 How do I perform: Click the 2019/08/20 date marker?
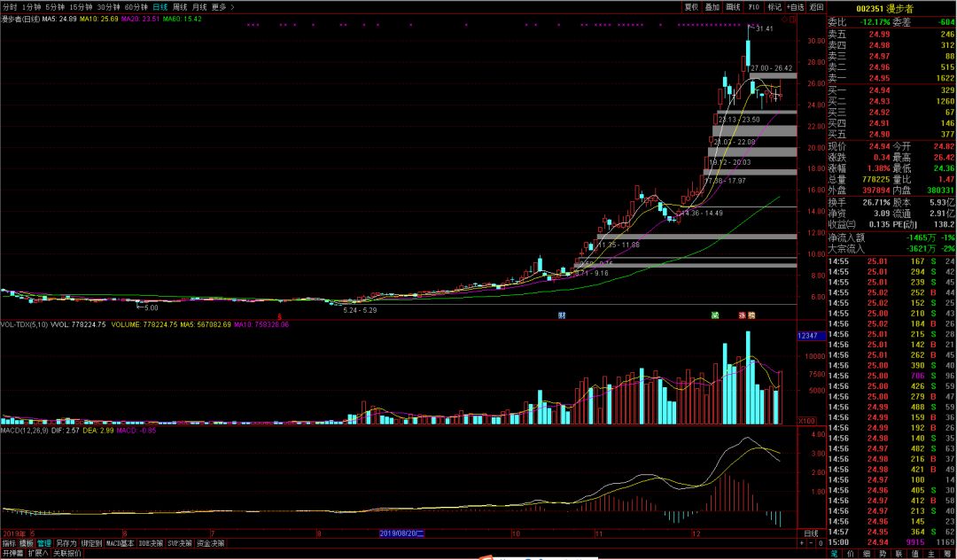tap(401, 533)
